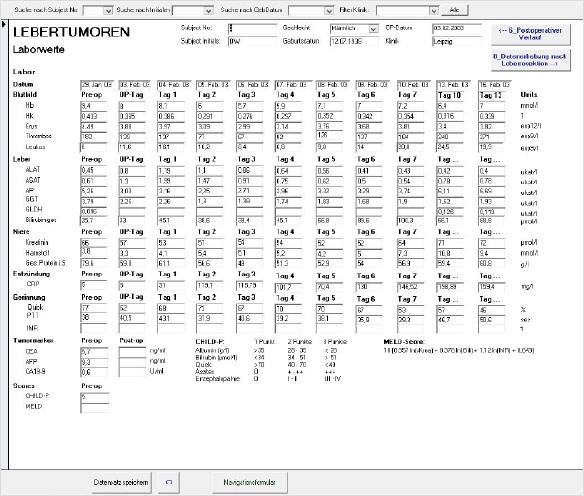Click the Harnstoff value for Tag 2
584x496 pixels.
click(x=209, y=253)
